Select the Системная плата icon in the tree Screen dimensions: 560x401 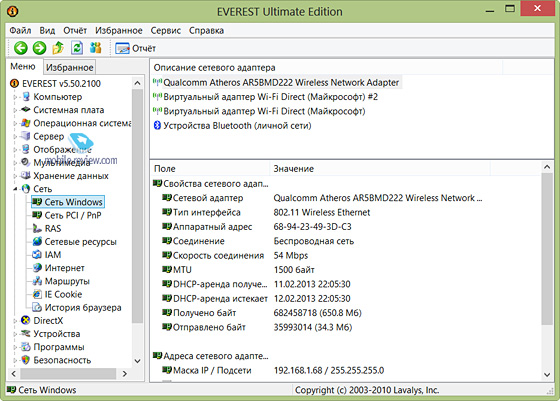tap(26, 110)
